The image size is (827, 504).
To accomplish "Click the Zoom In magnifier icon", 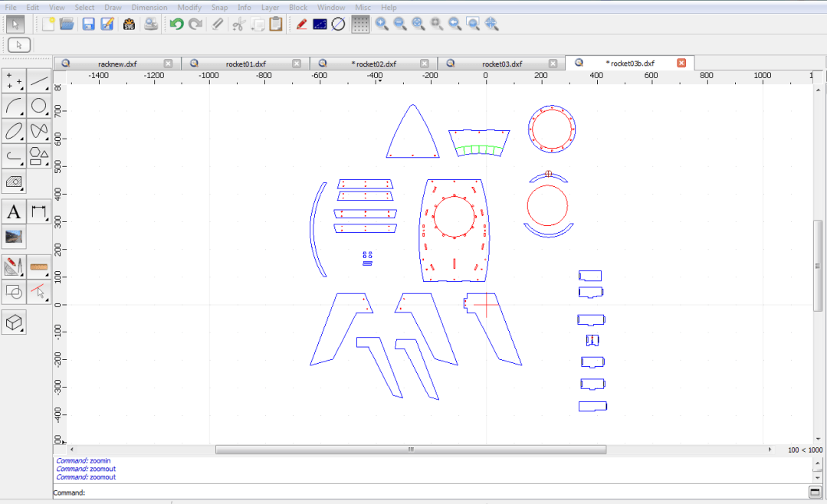I will [x=381, y=24].
